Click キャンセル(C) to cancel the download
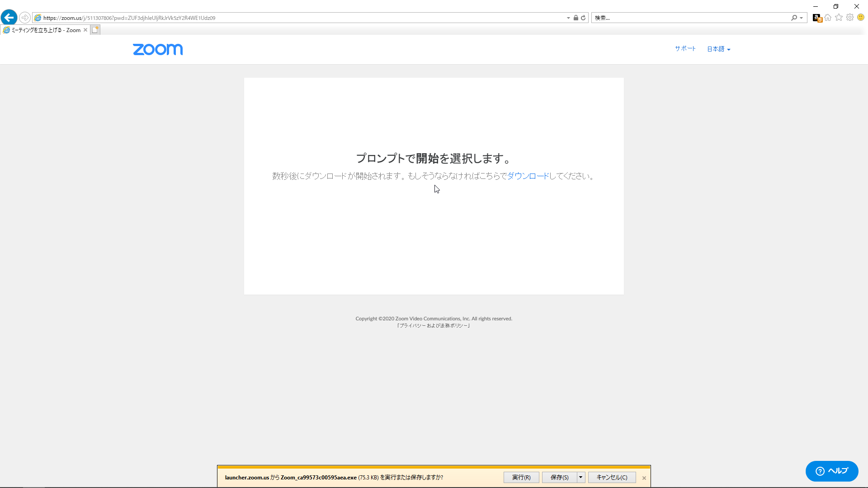 [612, 477]
